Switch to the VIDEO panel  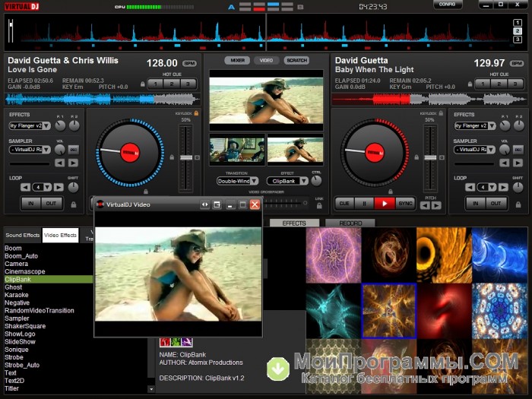[x=266, y=60]
